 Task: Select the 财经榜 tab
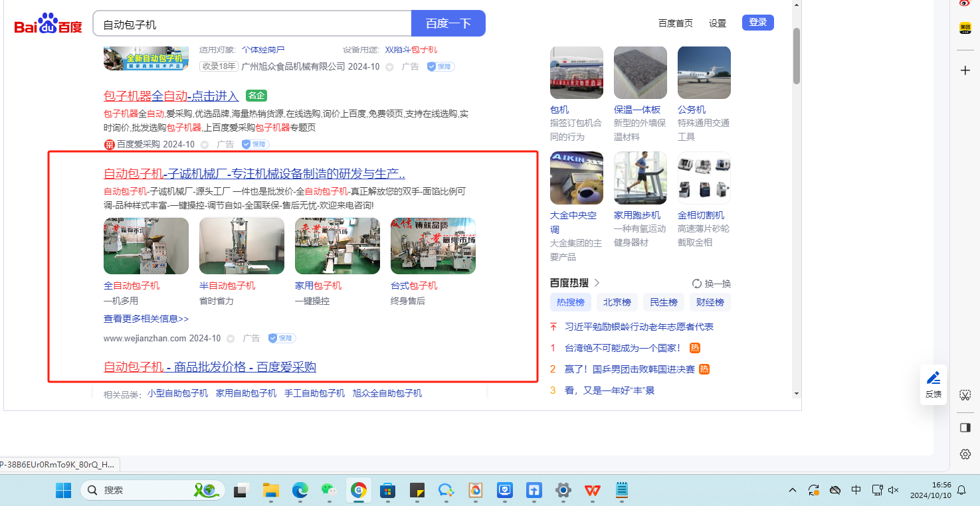(x=710, y=303)
